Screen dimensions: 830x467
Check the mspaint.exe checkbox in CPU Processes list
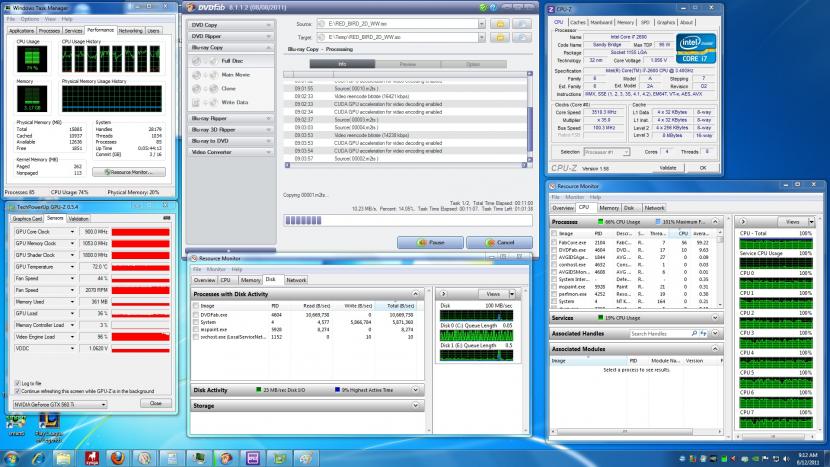click(x=554, y=286)
